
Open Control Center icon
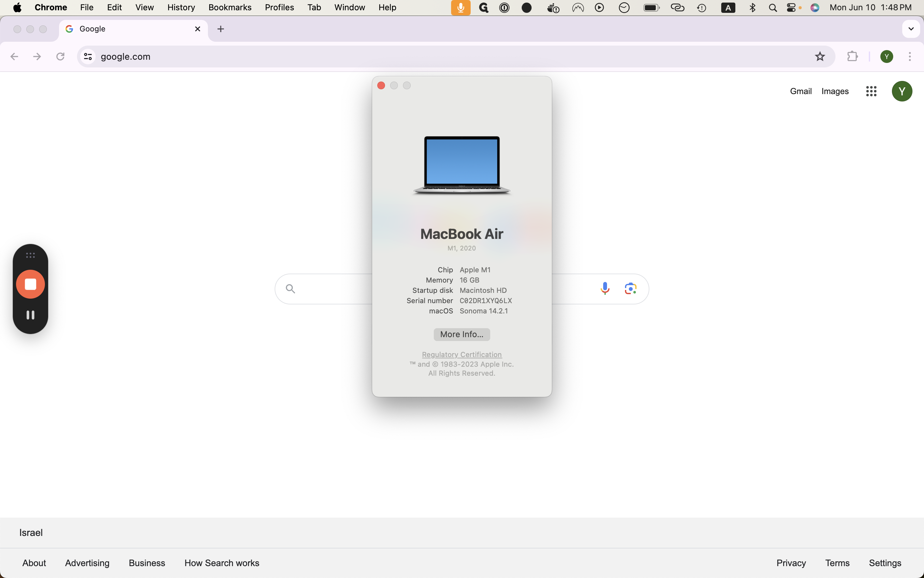click(791, 8)
